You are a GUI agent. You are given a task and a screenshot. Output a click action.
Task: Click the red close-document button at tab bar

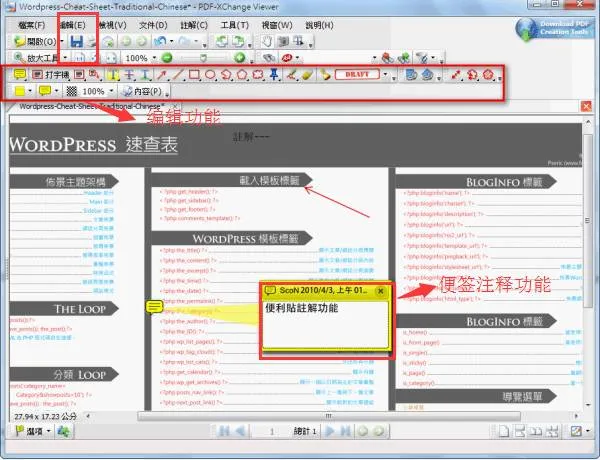tap(586, 106)
